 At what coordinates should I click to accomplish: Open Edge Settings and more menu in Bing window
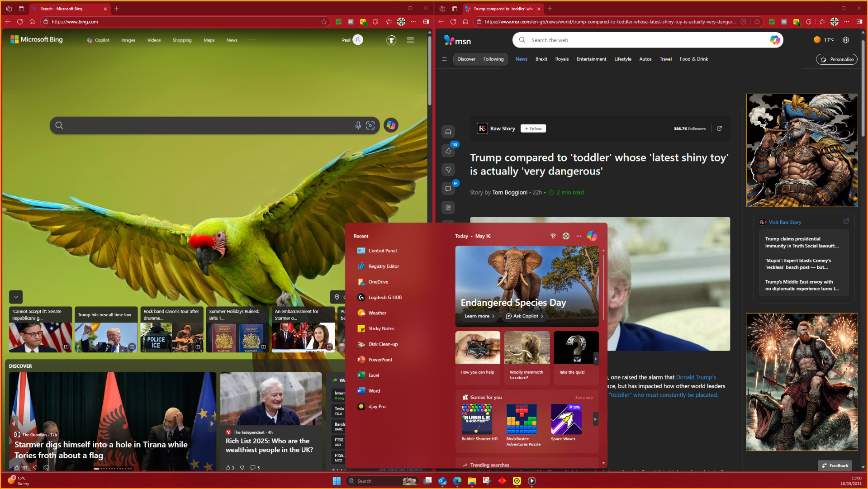pyautogui.click(x=413, y=21)
